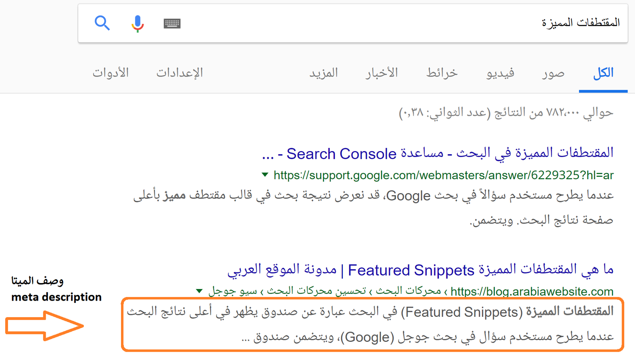
Task: Click the blog.arabiawebsite.com URL
Action: point(532,292)
